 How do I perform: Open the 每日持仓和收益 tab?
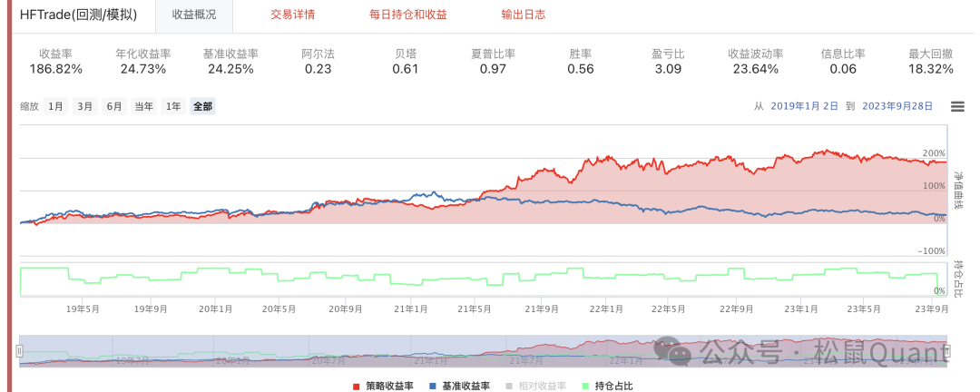408,15
